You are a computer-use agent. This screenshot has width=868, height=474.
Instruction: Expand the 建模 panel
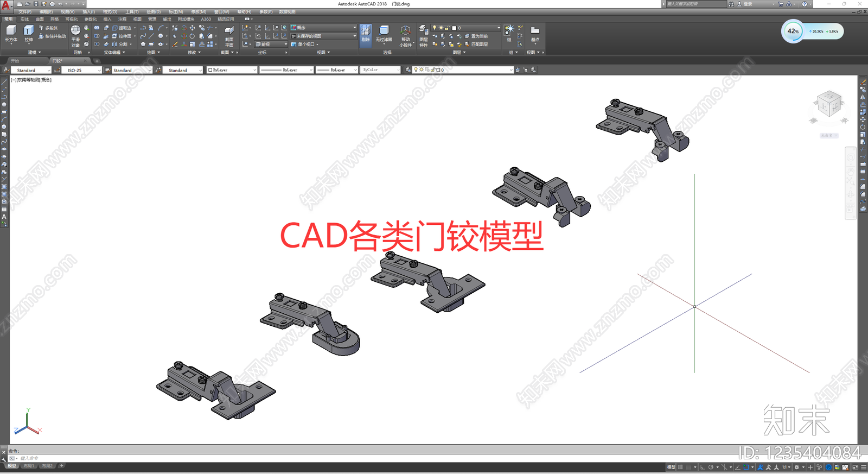click(x=34, y=53)
